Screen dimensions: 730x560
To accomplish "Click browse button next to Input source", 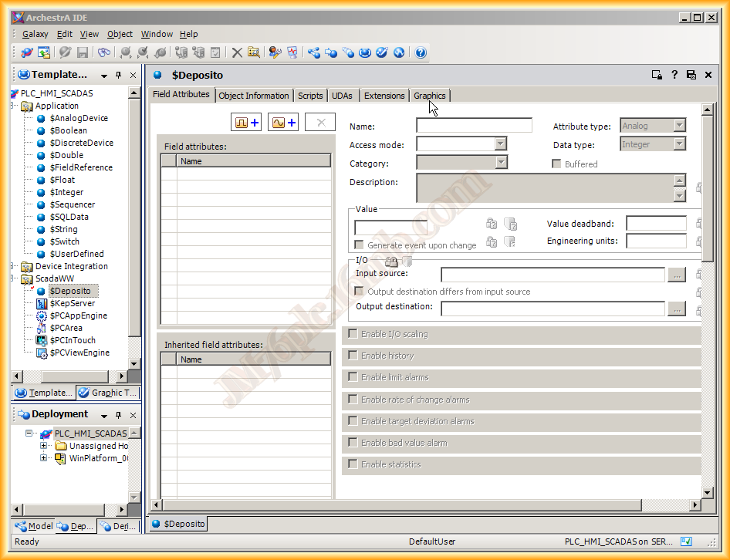I will [676, 275].
